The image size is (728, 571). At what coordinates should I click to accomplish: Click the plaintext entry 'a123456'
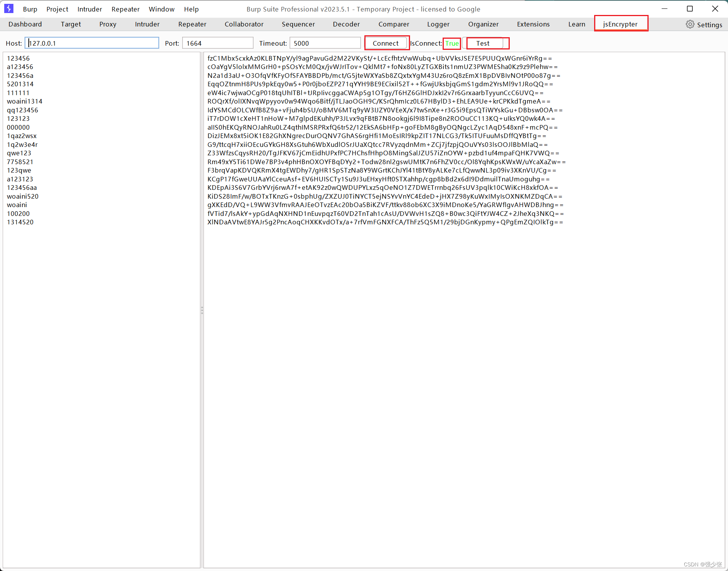point(20,67)
